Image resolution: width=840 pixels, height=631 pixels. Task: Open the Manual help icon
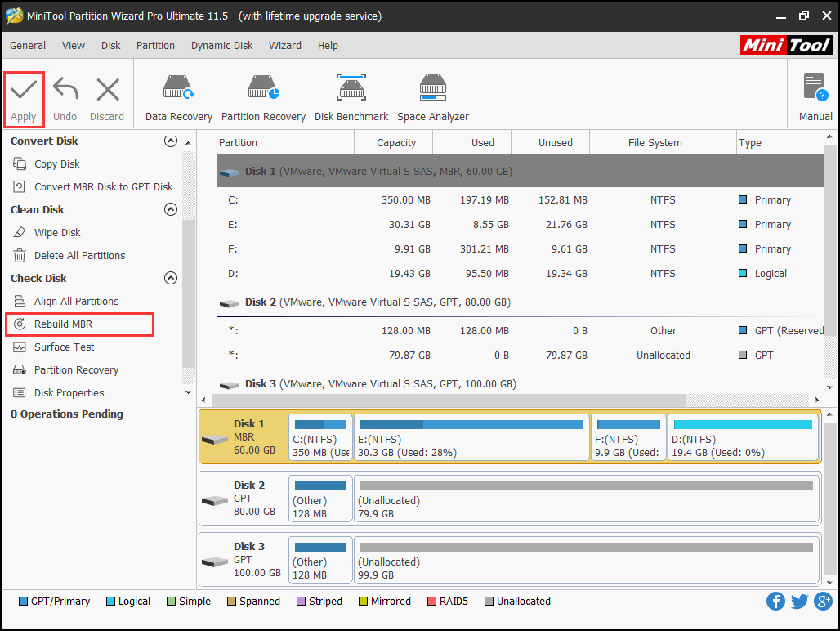click(815, 87)
